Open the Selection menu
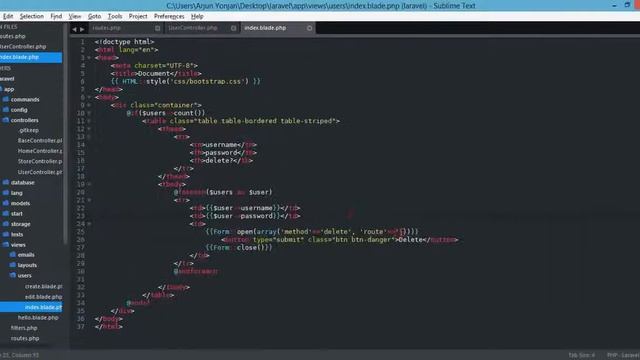The width and height of the screenshot is (640, 360). [31, 16]
